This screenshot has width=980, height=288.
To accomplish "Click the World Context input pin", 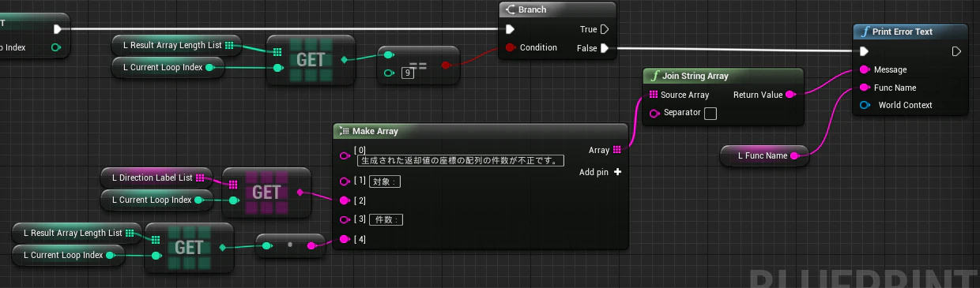I will 864,105.
